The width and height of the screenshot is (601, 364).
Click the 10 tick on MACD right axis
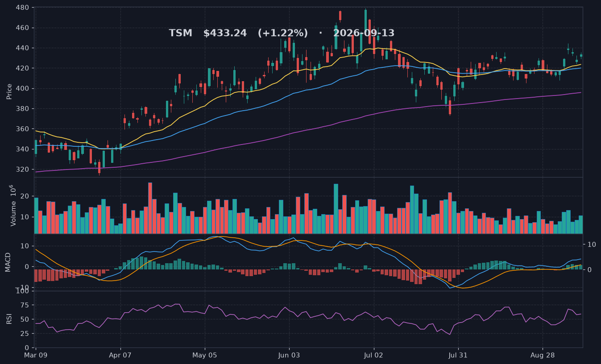point(592,244)
